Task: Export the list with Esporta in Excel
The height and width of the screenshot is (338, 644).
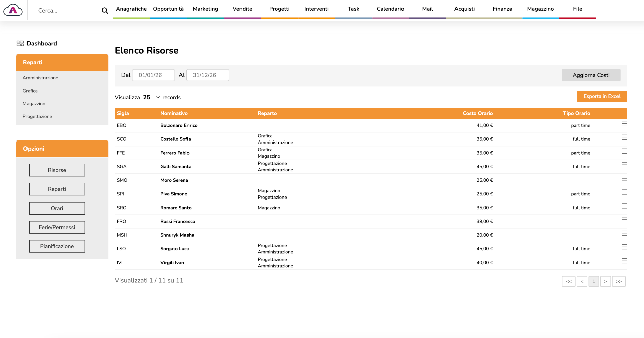Action: coord(602,96)
